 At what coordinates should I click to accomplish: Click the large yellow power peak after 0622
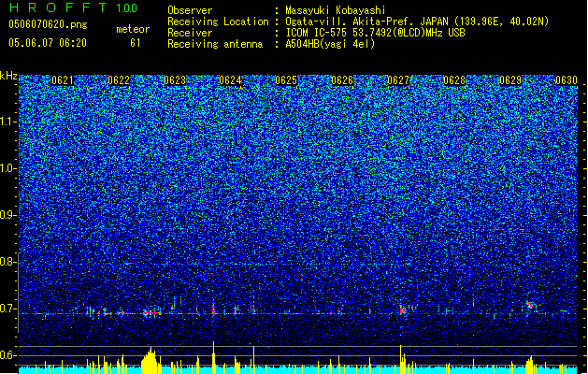pos(150,361)
